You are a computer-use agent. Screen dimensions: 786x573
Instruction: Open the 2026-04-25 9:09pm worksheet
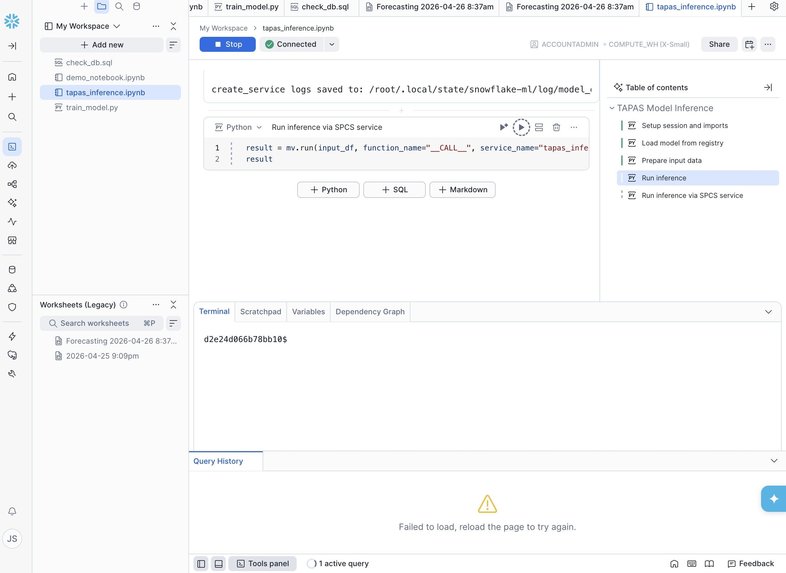(x=110, y=356)
